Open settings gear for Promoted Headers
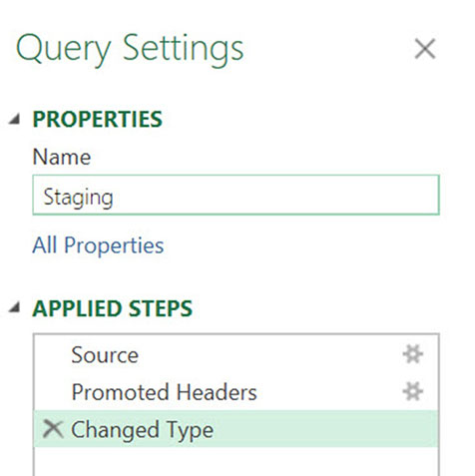475x476 pixels. click(x=413, y=391)
